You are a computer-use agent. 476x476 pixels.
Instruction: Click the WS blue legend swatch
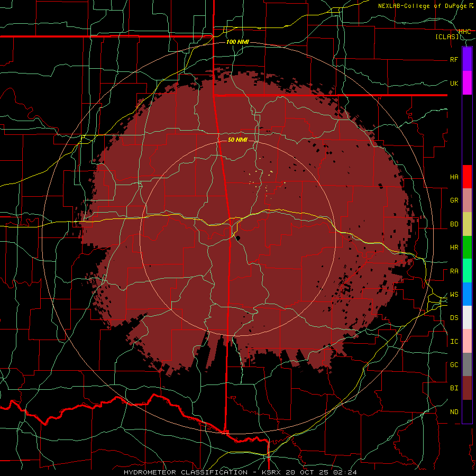[467, 294]
